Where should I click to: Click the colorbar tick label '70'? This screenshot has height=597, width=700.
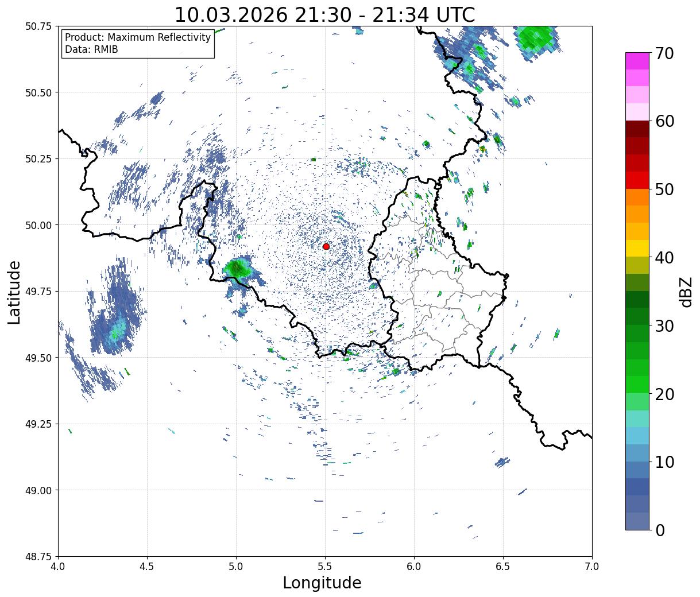click(664, 53)
